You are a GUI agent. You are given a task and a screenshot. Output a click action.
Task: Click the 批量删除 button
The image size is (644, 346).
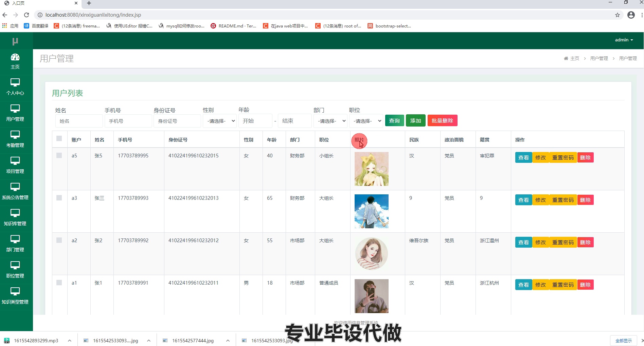click(442, 120)
